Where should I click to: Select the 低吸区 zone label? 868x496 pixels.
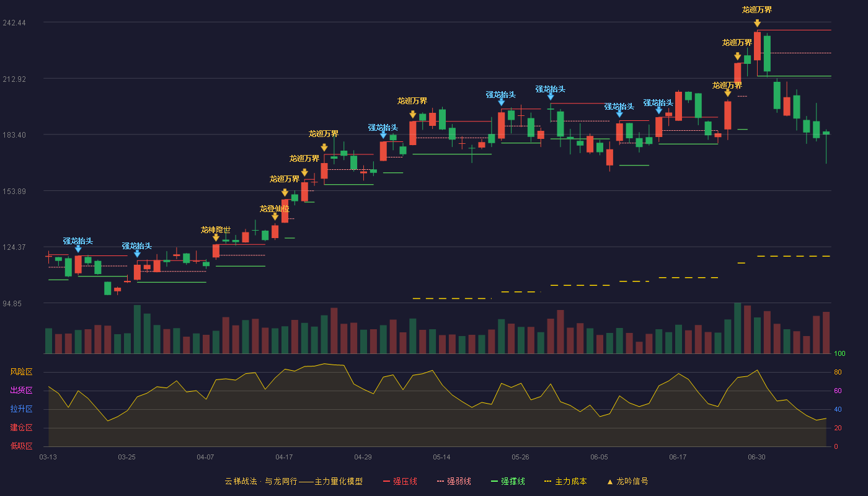(x=21, y=446)
